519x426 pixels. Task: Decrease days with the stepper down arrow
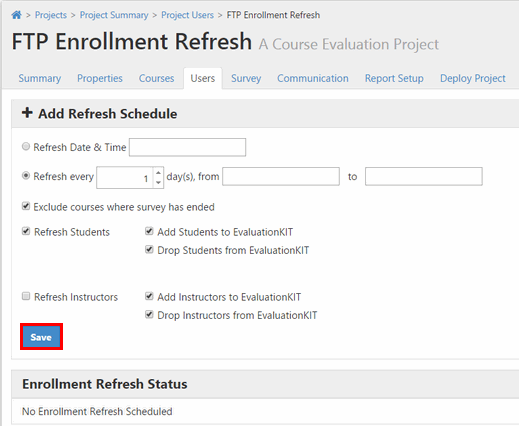(158, 182)
